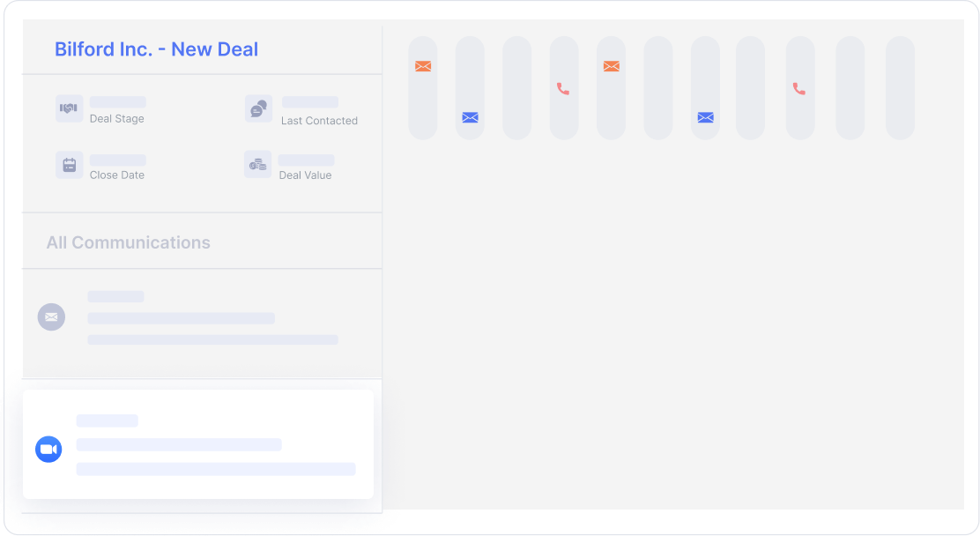Select the All Communications section header

(x=129, y=242)
